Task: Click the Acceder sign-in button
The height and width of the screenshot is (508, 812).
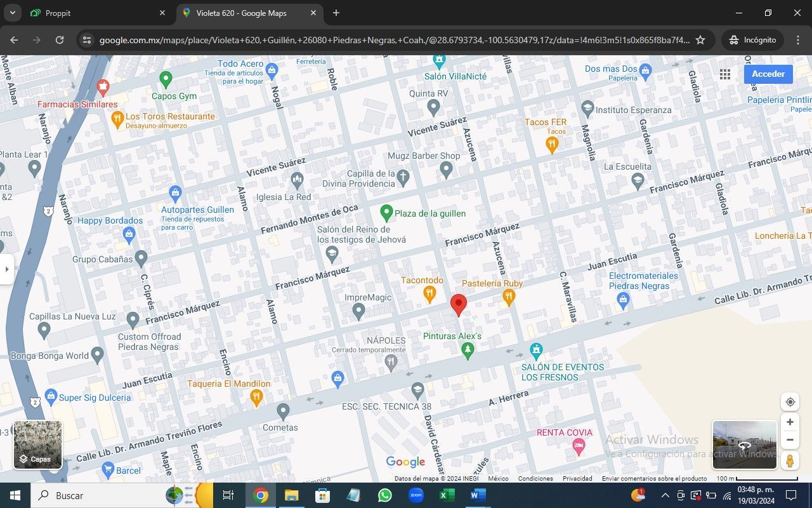Action: coord(768,74)
